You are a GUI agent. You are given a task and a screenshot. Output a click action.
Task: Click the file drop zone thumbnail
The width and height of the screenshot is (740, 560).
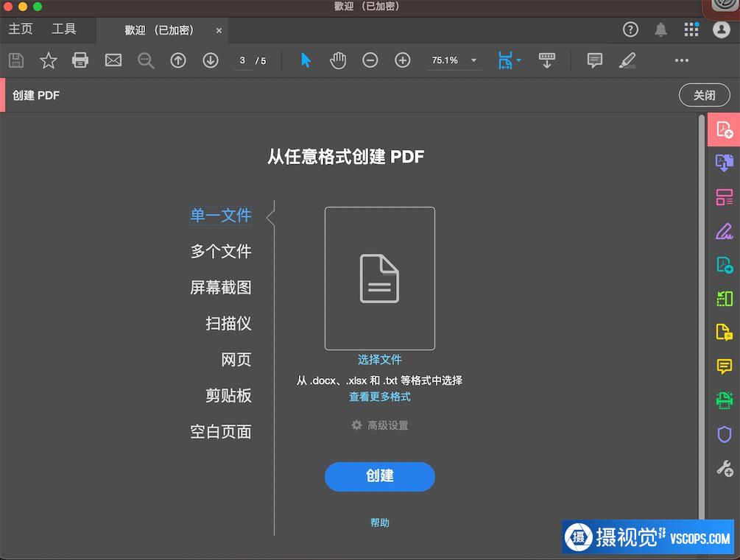380,278
